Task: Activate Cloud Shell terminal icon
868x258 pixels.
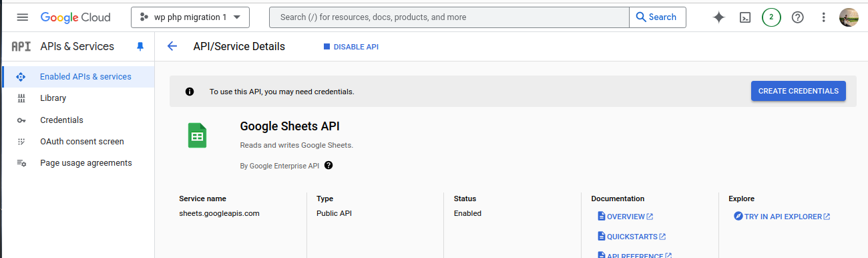Action: click(745, 17)
